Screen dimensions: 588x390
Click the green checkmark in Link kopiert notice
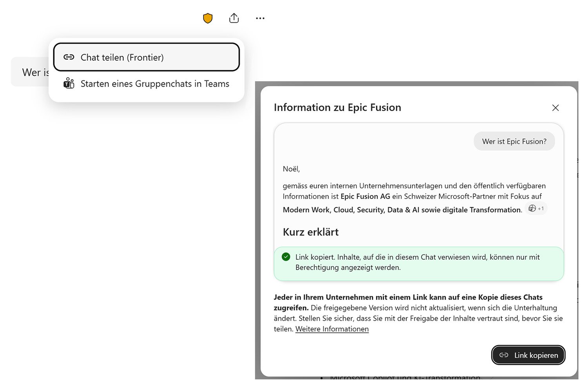pyautogui.click(x=286, y=257)
